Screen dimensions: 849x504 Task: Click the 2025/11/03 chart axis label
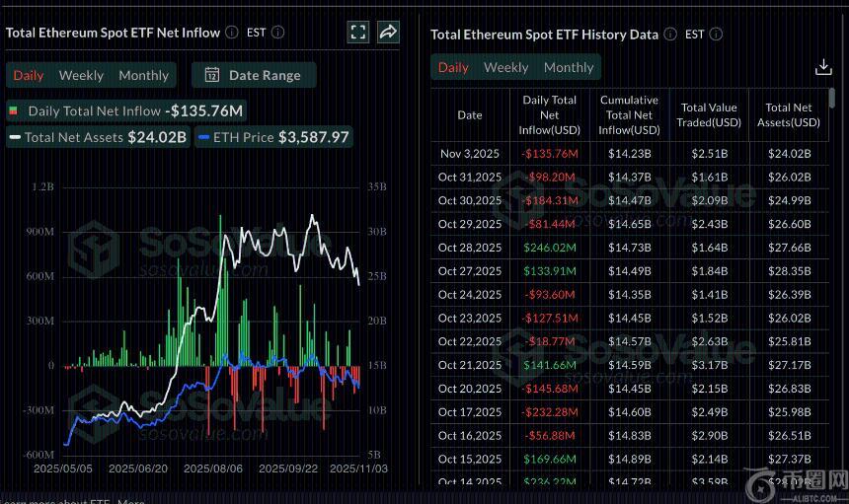(358, 468)
